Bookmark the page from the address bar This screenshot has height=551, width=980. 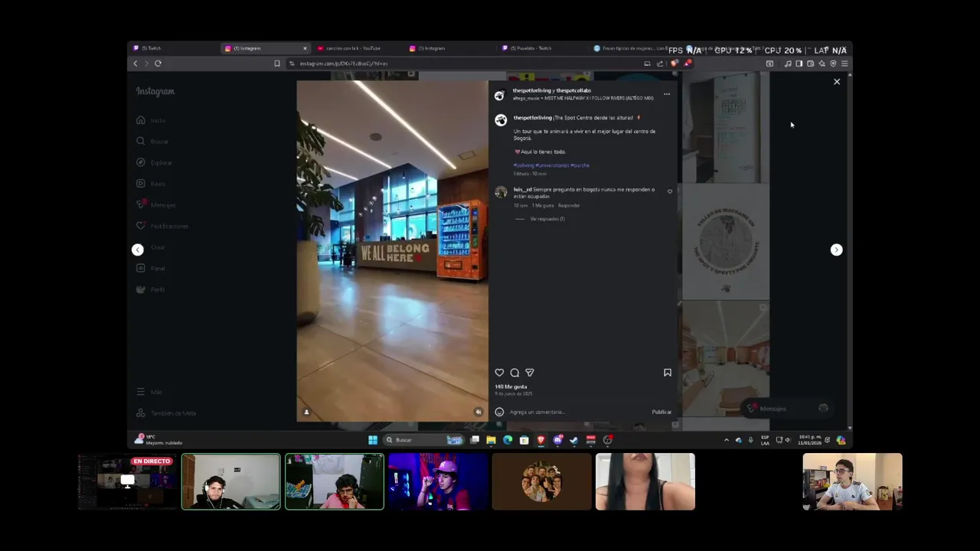(x=277, y=64)
